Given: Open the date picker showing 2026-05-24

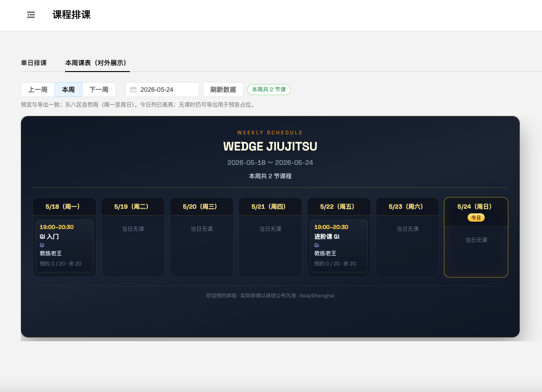Looking at the screenshot, I should pos(162,90).
